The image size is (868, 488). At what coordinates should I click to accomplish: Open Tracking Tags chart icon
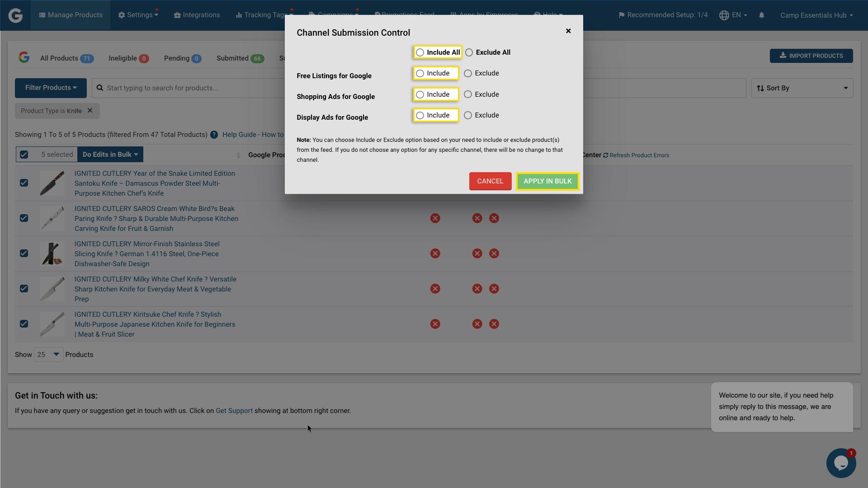pyautogui.click(x=239, y=15)
